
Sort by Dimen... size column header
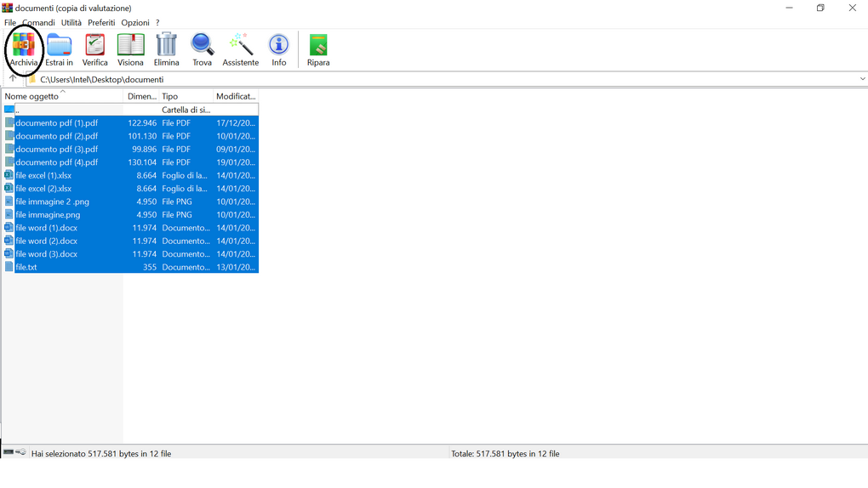pyautogui.click(x=141, y=96)
